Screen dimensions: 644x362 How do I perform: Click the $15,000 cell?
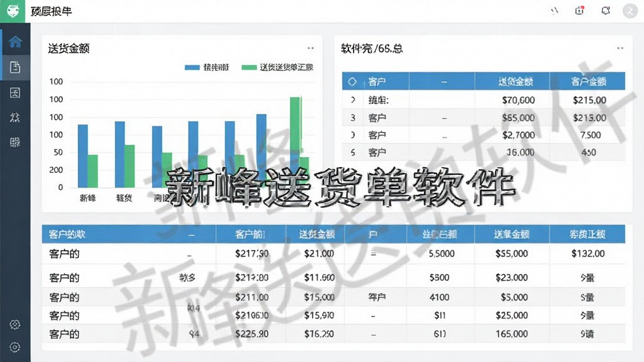pyautogui.click(x=319, y=297)
